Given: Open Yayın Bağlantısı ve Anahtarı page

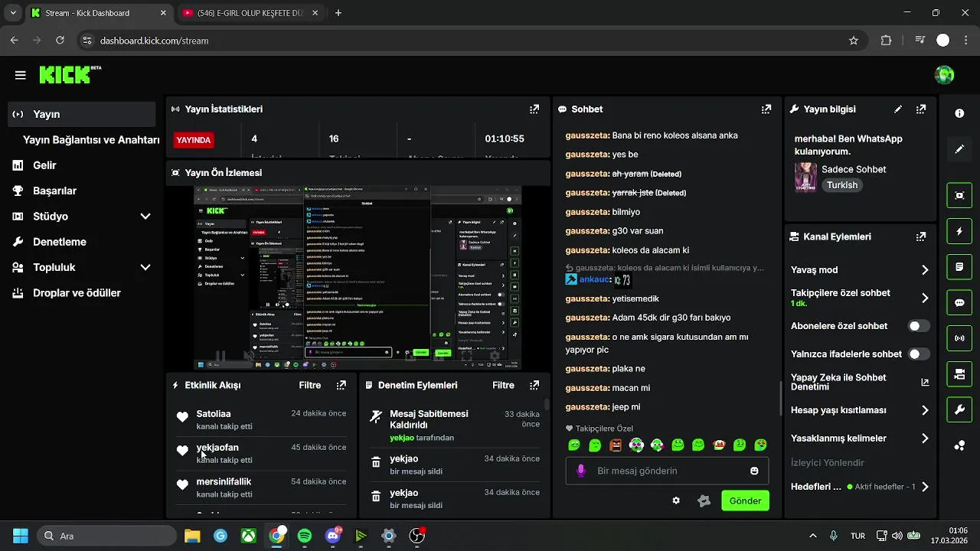Looking at the screenshot, I should click(91, 140).
